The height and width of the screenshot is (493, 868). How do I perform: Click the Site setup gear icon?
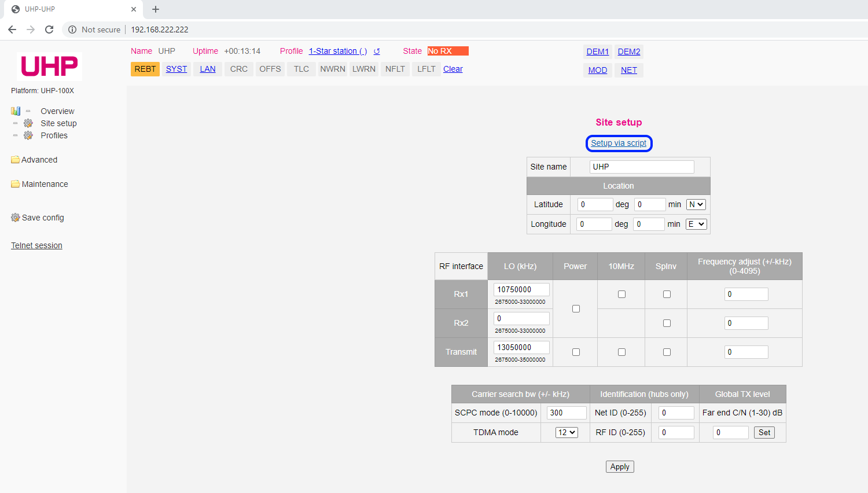pos(28,123)
